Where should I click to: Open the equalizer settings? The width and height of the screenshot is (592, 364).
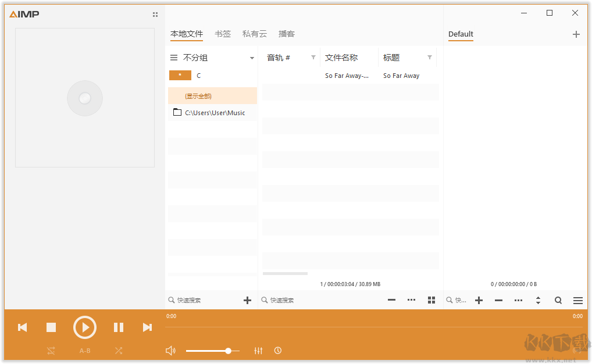coord(258,350)
